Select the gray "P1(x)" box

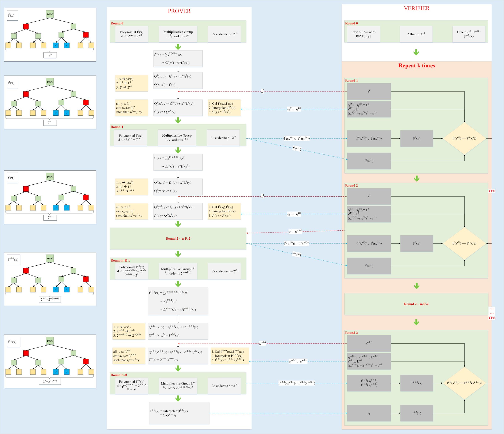click(417, 243)
